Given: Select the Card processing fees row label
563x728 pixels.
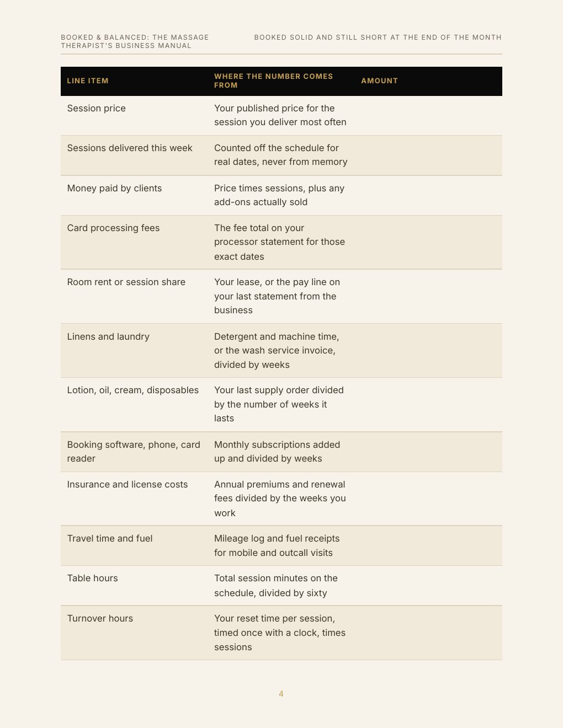Looking at the screenshot, I should pos(113,228).
